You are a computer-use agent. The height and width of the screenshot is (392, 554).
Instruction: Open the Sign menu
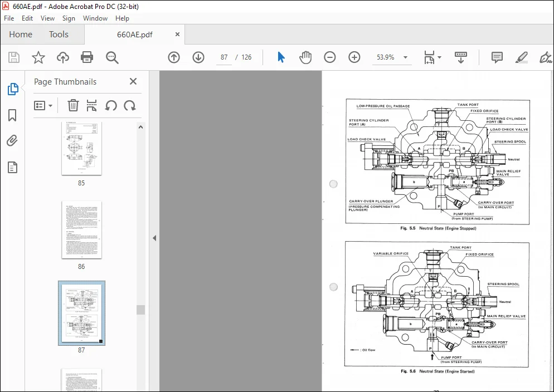[x=69, y=18]
